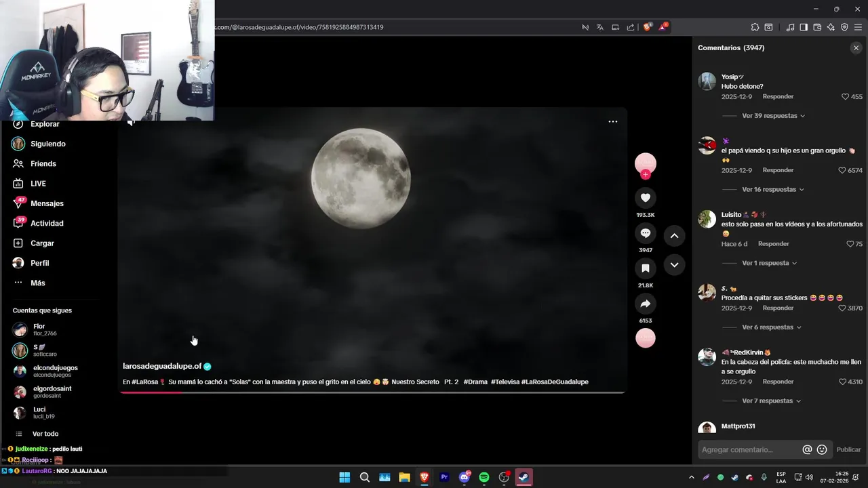
Task: Open Brave Wallet icon in toolbar
Action: (x=817, y=27)
